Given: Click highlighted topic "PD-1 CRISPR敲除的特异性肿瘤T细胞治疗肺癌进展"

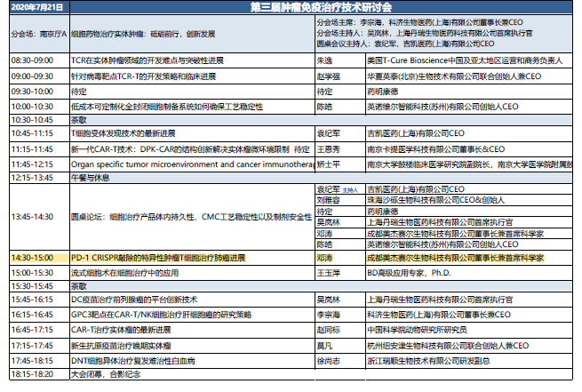Looking at the screenshot, I should coord(158,258).
